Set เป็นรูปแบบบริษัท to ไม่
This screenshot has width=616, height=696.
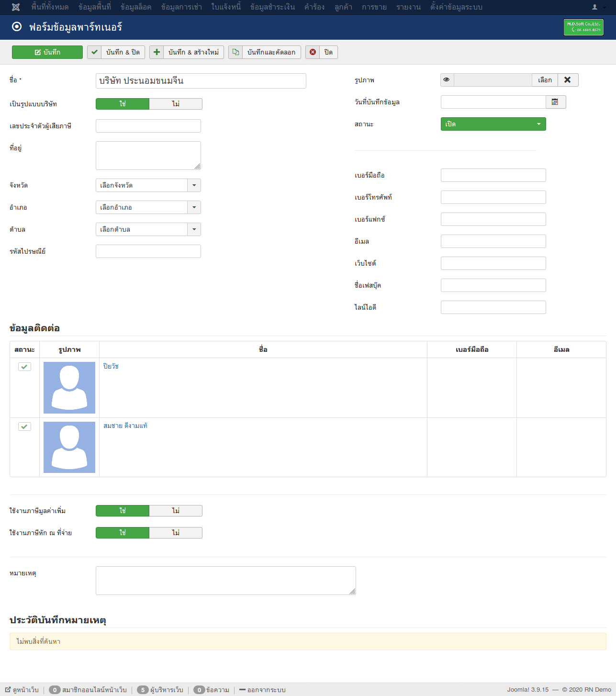pyautogui.click(x=176, y=104)
